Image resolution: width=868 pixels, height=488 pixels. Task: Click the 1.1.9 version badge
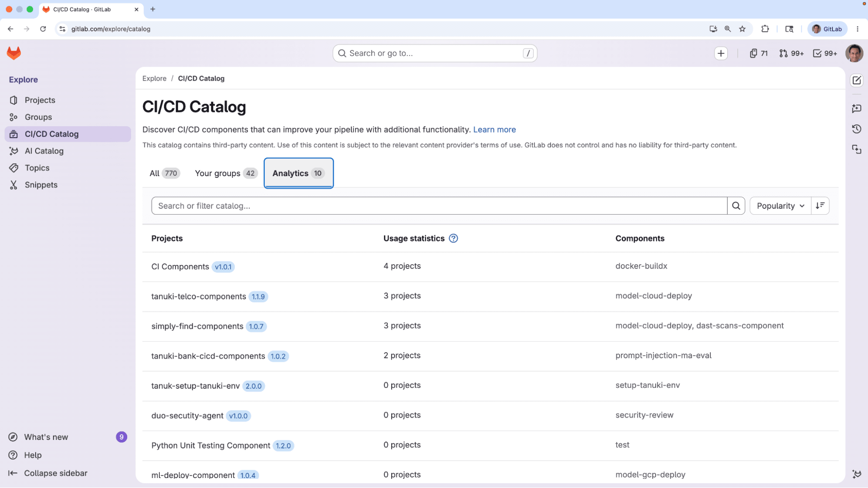(x=258, y=297)
